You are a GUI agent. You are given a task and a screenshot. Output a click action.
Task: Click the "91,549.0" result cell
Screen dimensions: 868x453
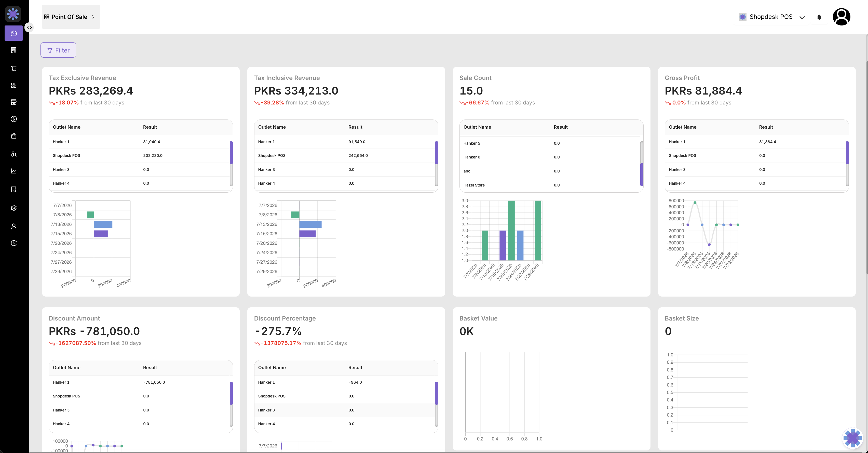[357, 142]
